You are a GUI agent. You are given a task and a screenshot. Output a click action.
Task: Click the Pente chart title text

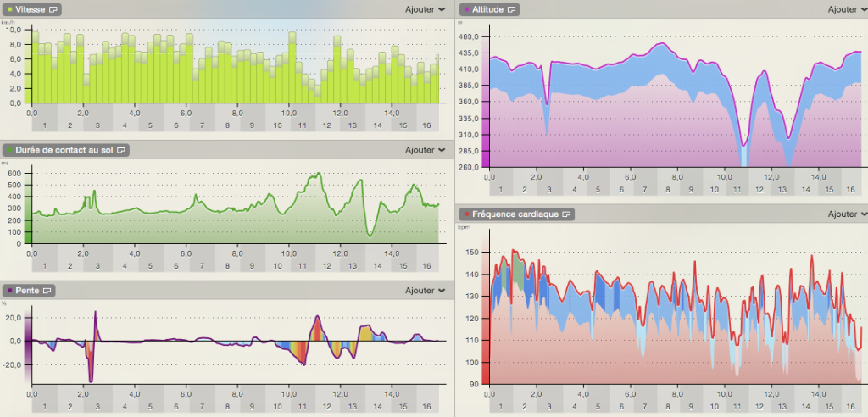pos(27,290)
